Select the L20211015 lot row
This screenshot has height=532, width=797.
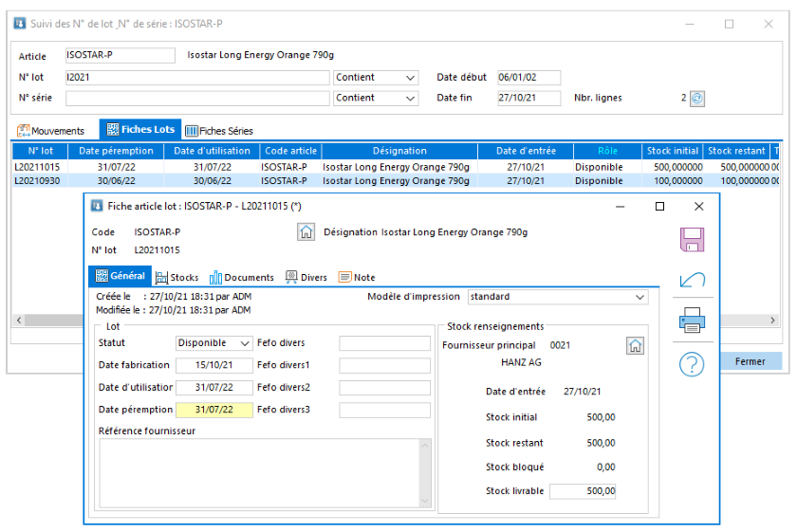tap(396, 167)
